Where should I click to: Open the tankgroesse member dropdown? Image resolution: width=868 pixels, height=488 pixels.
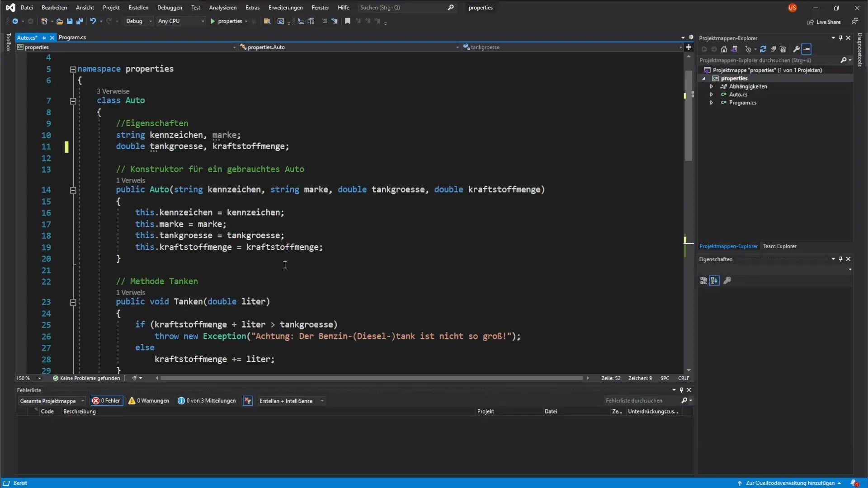tap(572, 47)
